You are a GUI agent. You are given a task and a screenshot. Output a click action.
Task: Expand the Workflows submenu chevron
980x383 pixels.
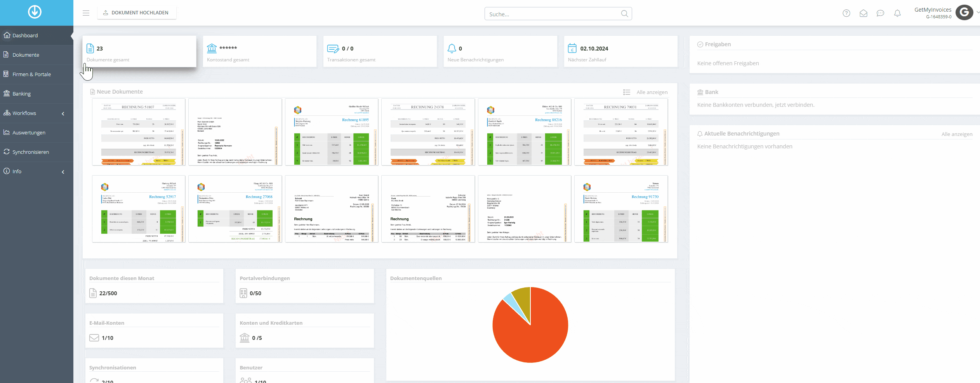click(63, 113)
